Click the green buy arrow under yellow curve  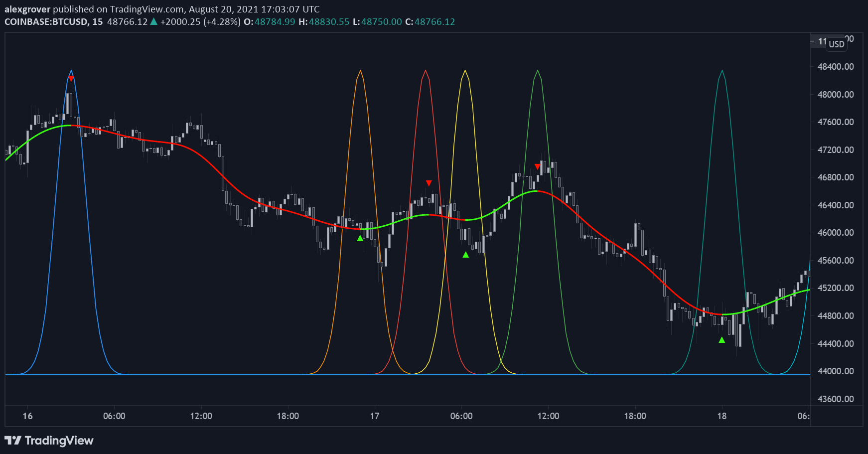click(466, 255)
